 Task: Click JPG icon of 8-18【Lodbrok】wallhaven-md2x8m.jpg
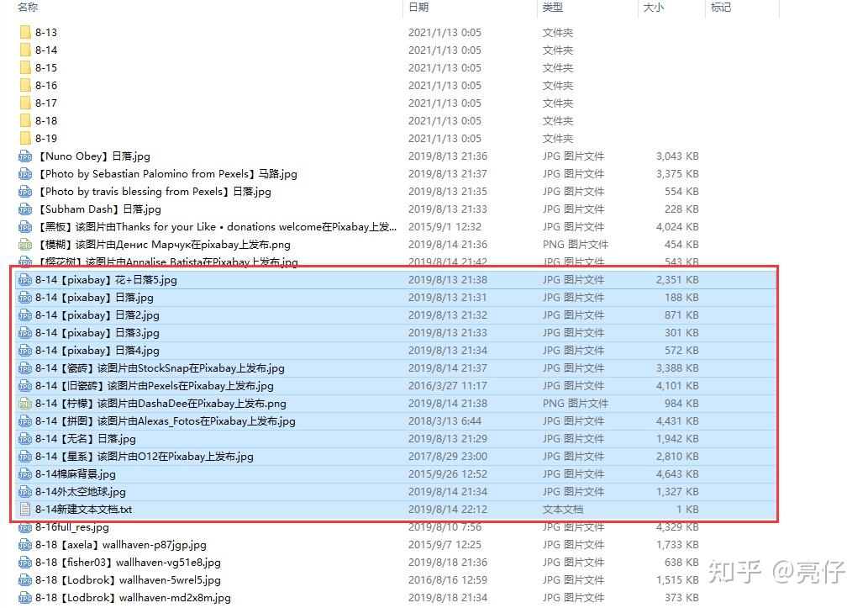point(25,597)
